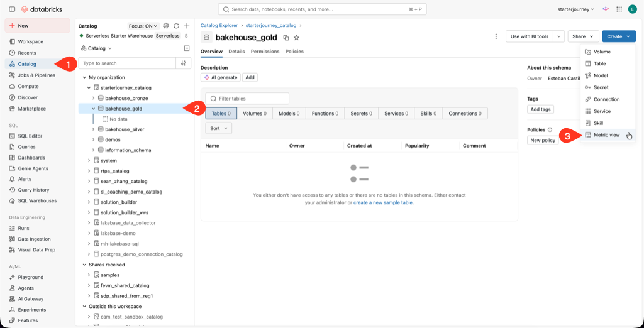
Task: Click the New button
Action: (37, 26)
